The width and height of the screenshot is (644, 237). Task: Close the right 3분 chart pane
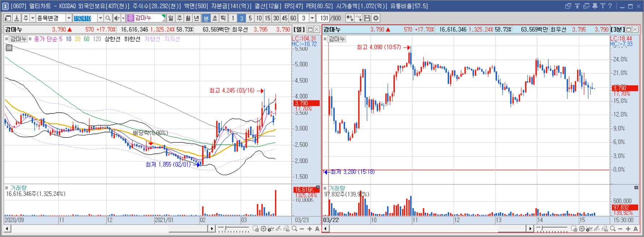[635, 30]
